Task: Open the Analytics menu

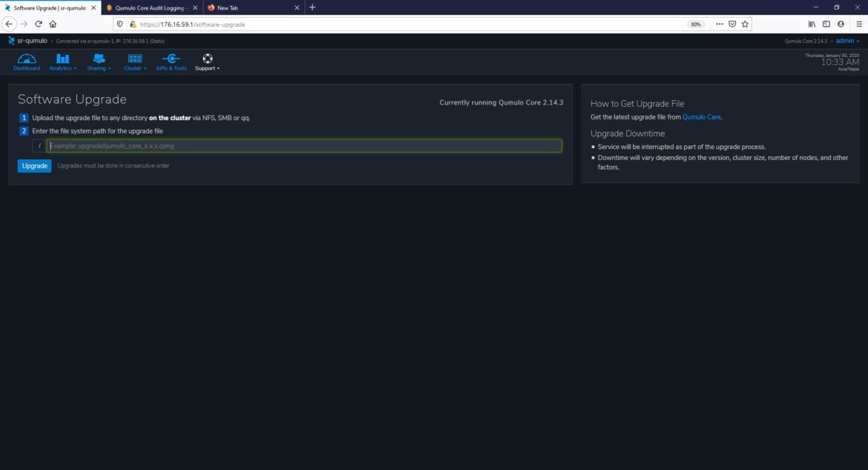Action: coord(62,62)
